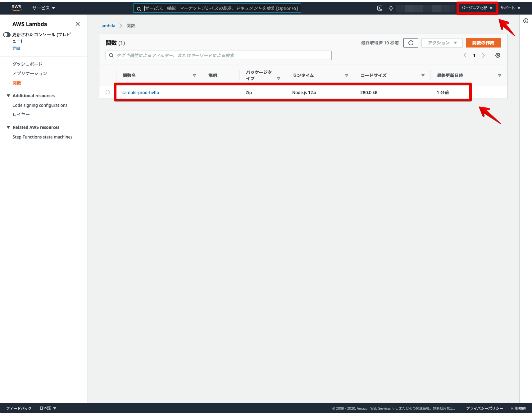Click the Lambda breadcrumb link
Screen dimensions: 532x413
(107, 26)
